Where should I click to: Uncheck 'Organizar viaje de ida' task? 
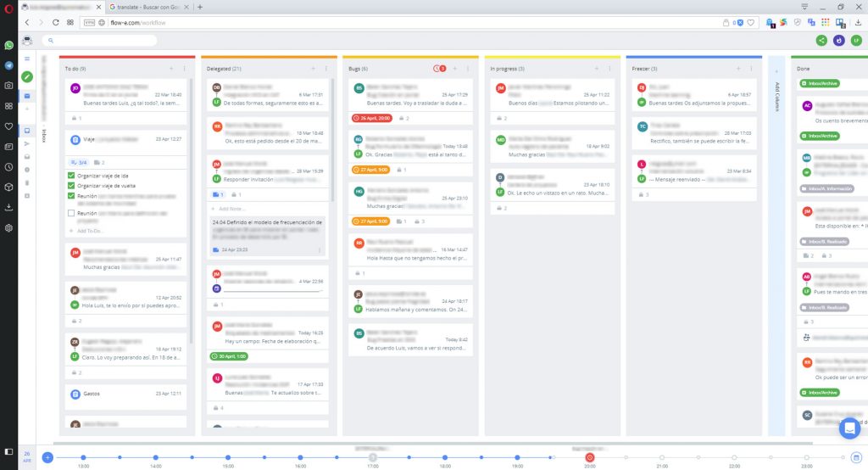[71, 175]
